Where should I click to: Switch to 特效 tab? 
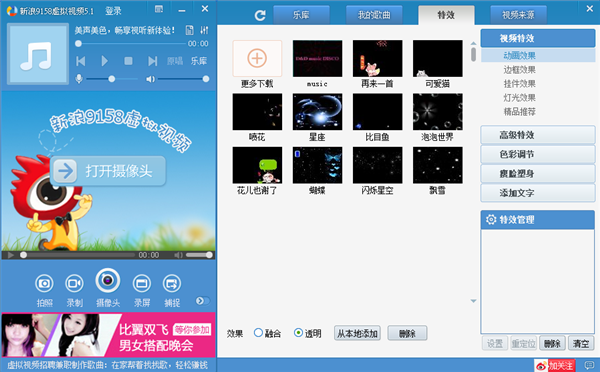446,15
